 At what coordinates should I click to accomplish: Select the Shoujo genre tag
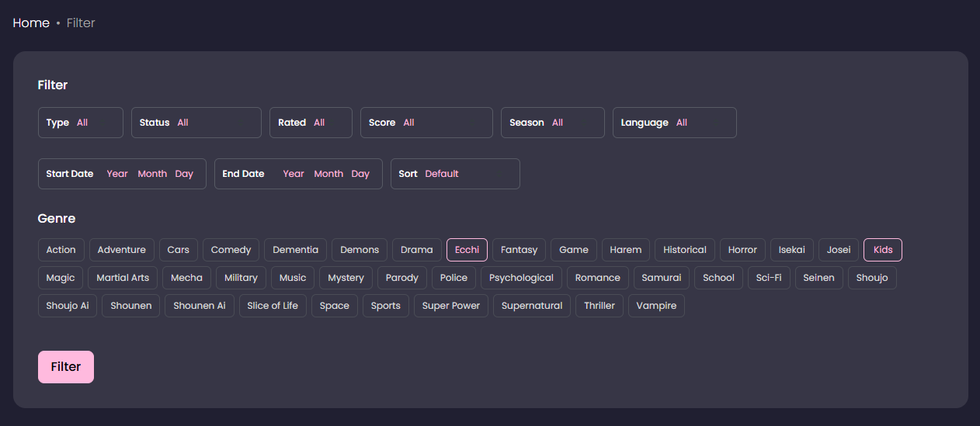click(x=872, y=278)
